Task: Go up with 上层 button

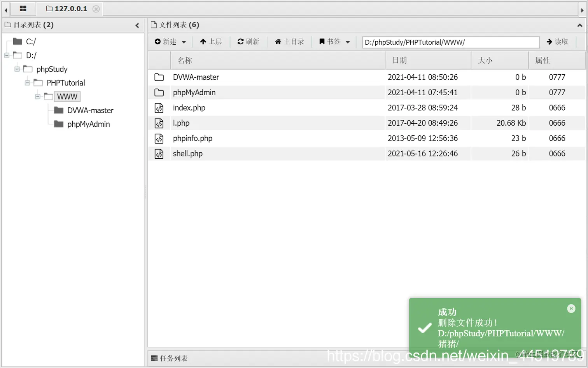Action: click(x=211, y=42)
